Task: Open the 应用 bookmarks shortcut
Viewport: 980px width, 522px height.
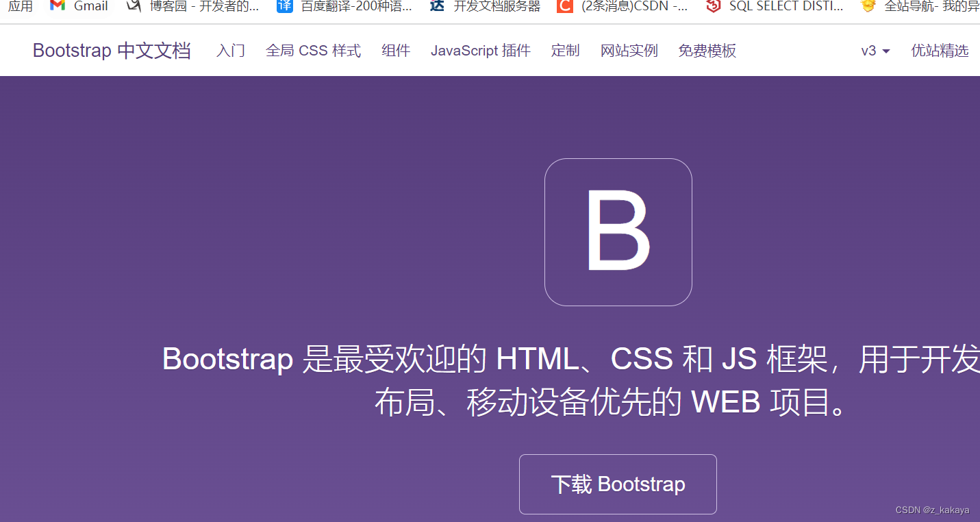Action: (x=21, y=6)
